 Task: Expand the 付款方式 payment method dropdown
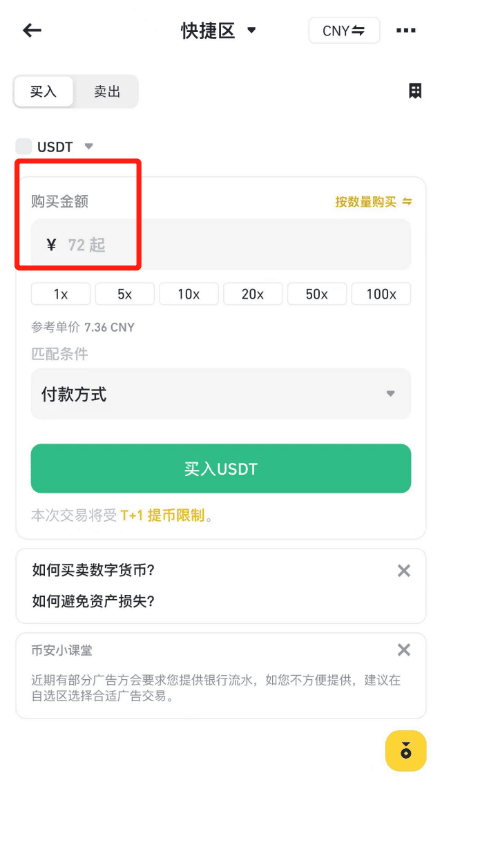coord(221,394)
